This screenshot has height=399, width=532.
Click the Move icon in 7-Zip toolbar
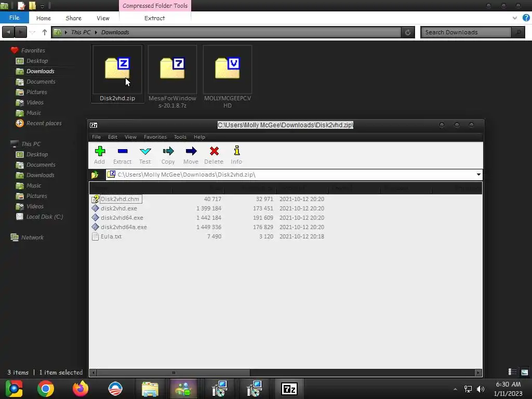coord(191,151)
